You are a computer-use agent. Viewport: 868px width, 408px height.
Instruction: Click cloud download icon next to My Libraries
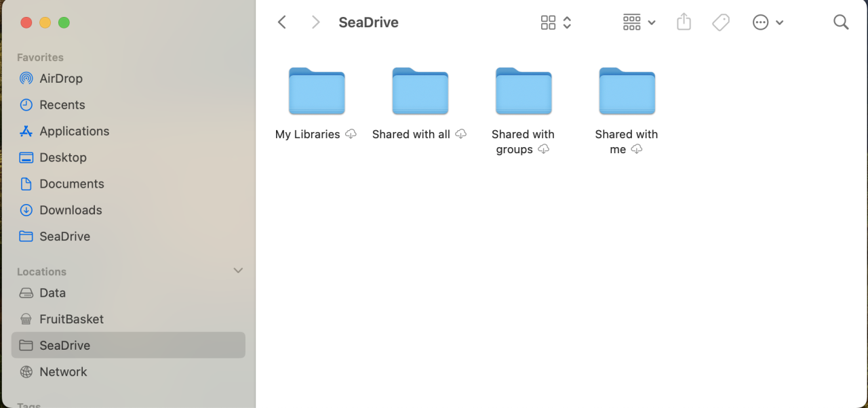351,134
